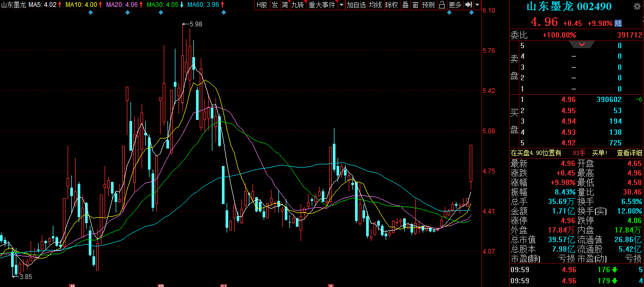Click the 查看详细 view details link

[629, 153]
